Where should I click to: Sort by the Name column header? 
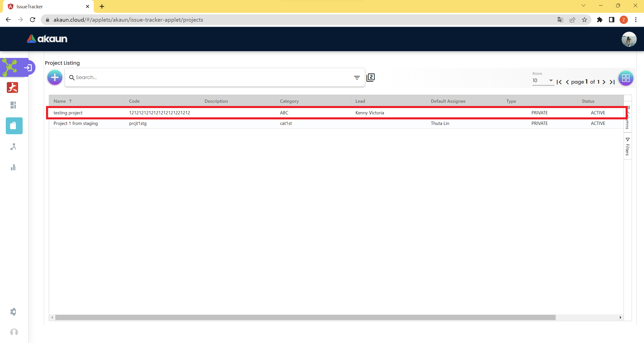click(60, 101)
